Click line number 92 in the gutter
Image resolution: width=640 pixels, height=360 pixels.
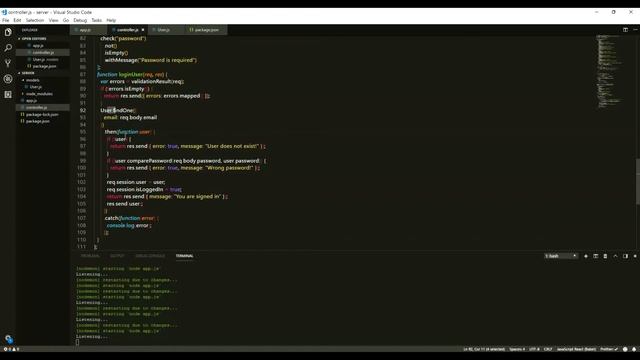click(x=83, y=110)
